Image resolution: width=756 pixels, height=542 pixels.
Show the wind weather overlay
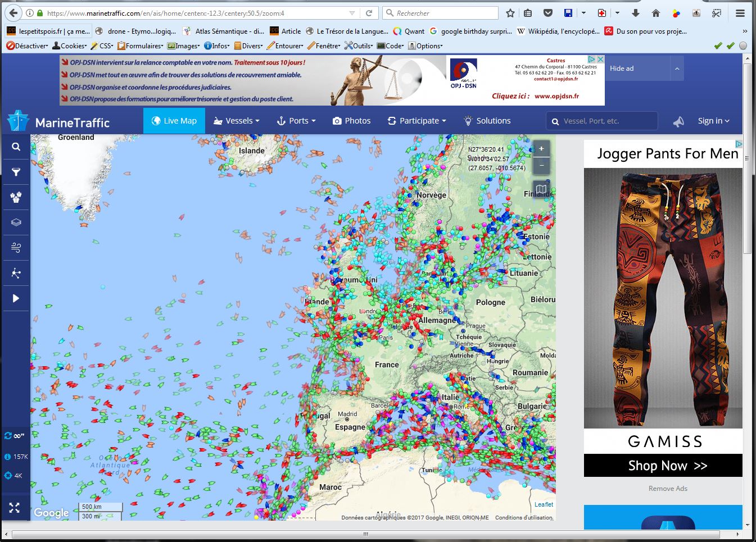16,248
